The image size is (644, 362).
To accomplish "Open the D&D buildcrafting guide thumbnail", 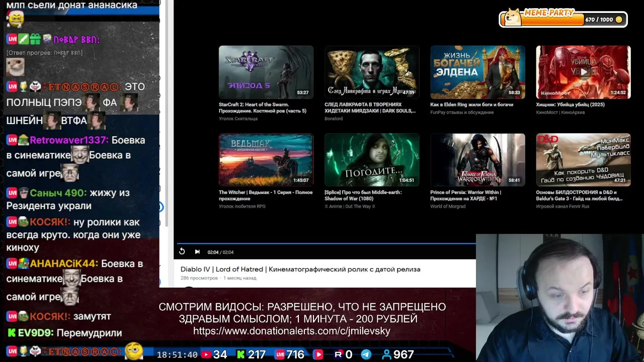I will [x=583, y=159].
